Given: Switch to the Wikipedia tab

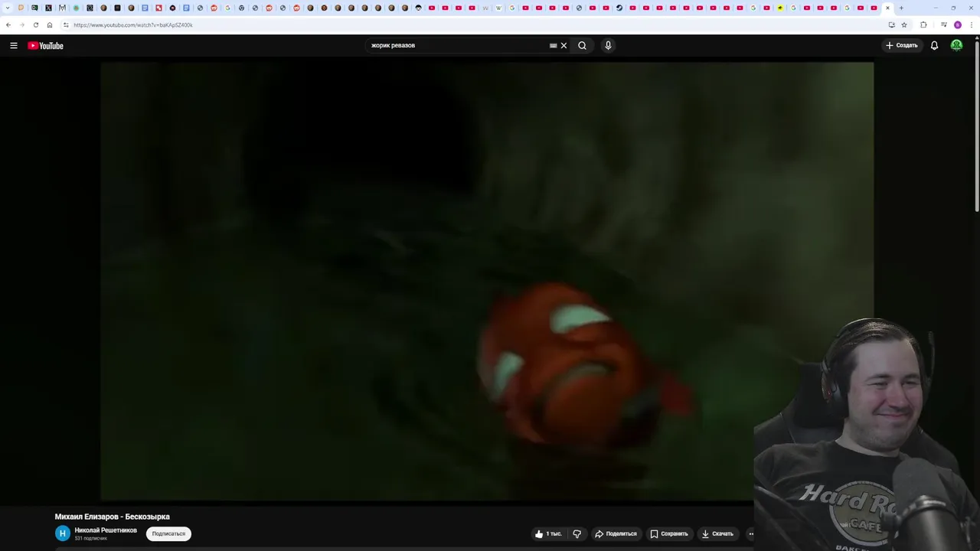Looking at the screenshot, I should click(498, 8).
